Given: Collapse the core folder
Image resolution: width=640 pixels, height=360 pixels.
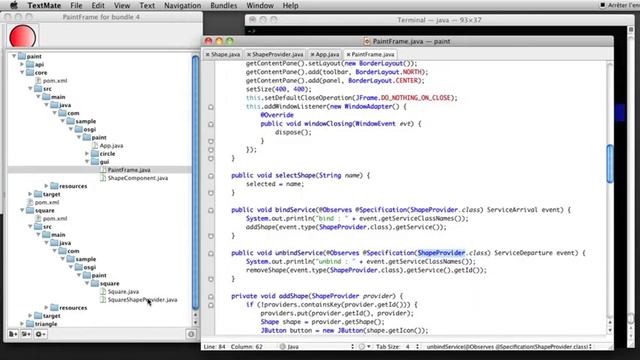Looking at the screenshot, I should click(x=22, y=72).
